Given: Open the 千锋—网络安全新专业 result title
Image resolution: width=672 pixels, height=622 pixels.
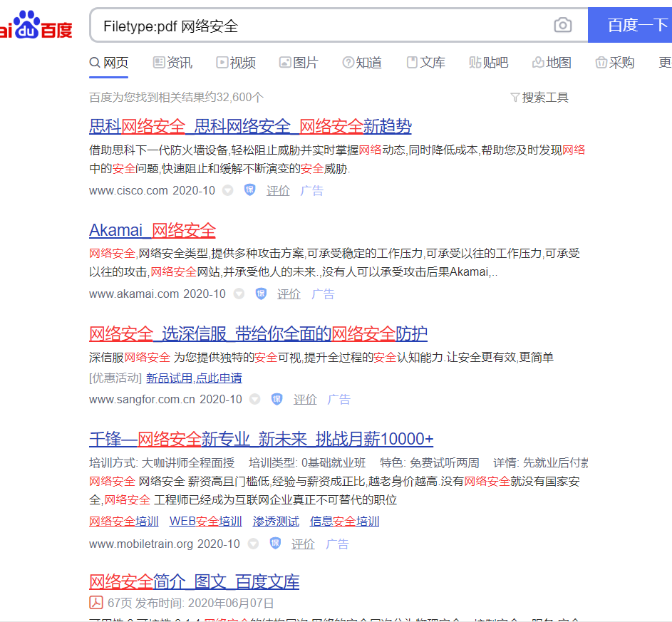Looking at the screenshot, I should pos(262,439).
